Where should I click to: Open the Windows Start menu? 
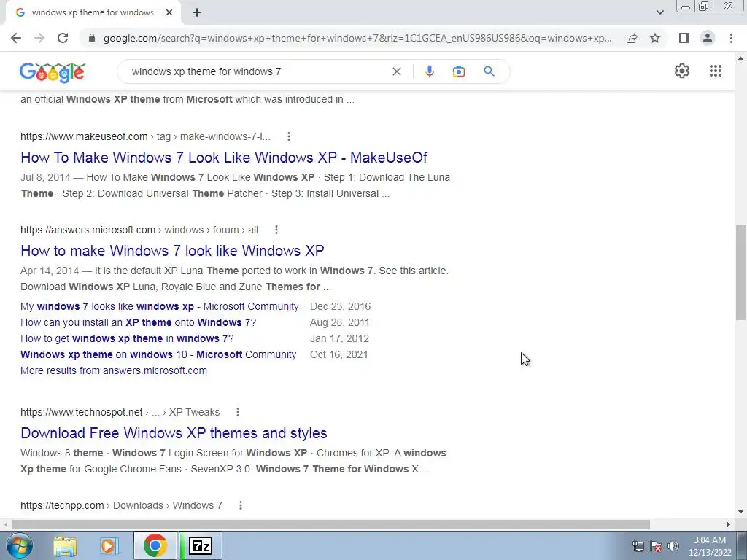(20, 545)
